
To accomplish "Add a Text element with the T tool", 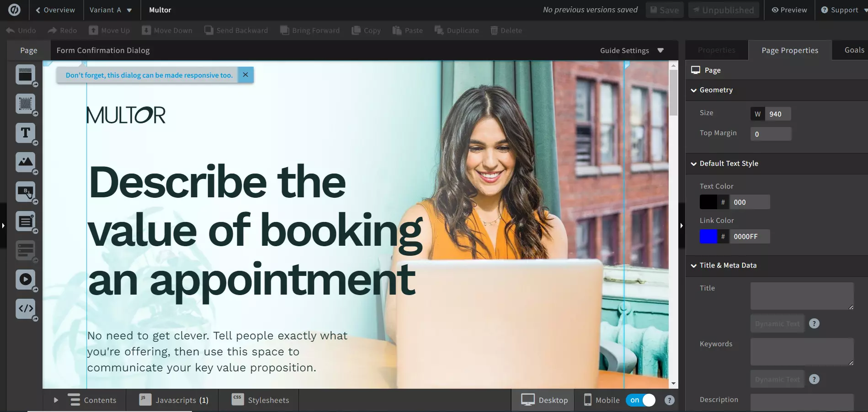I will (26, 133).
